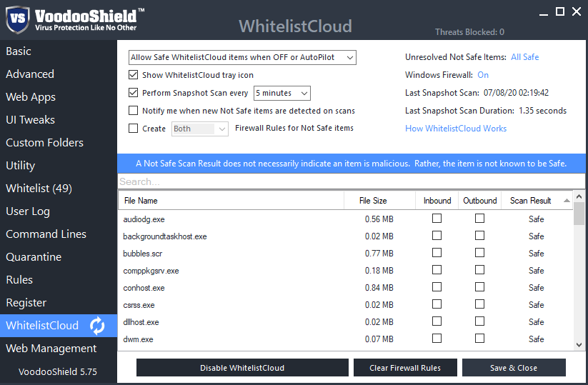
Task: Click VoodooShield 5.75 version label
Action: pyautogui.click(x=58, y=371)
